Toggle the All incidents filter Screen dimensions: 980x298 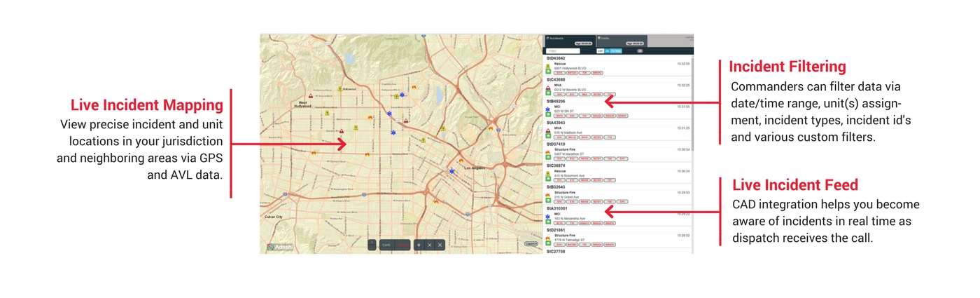(607, 51)
